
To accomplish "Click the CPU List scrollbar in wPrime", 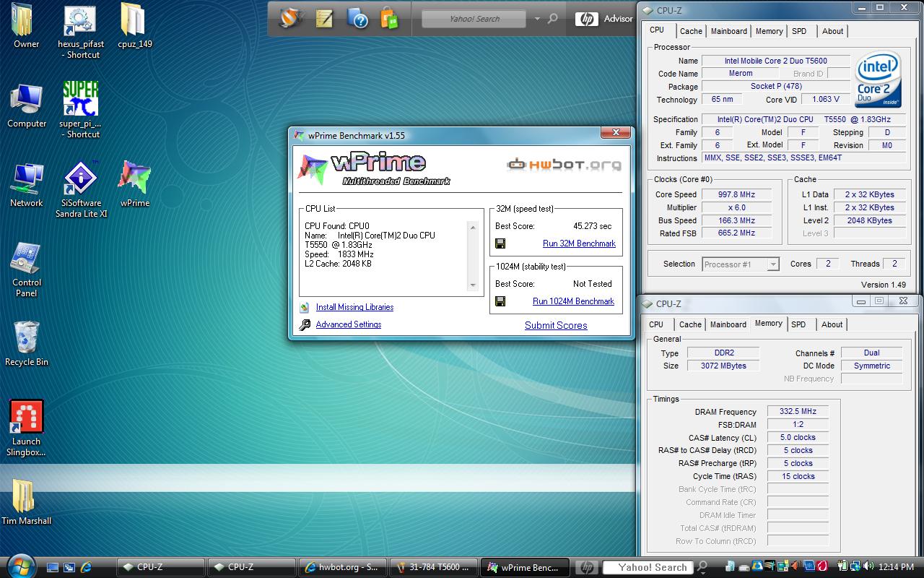I will (474, 256).
